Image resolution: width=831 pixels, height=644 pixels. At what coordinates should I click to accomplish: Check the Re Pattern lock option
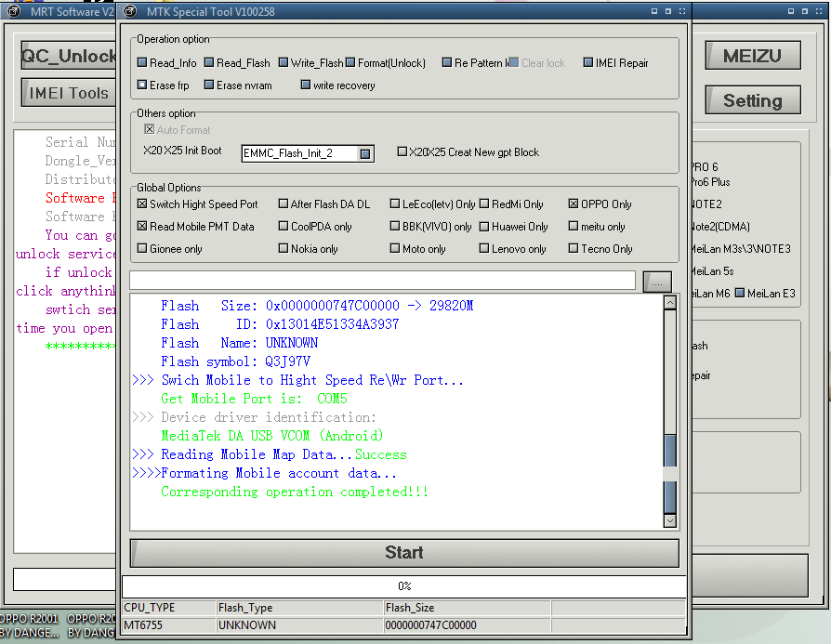point(447,62)
